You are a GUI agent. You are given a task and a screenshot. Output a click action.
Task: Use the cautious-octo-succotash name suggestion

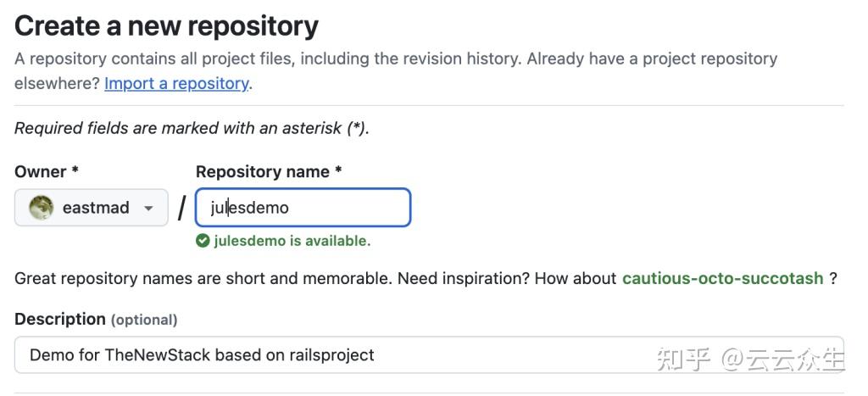[x=722, y=278]
